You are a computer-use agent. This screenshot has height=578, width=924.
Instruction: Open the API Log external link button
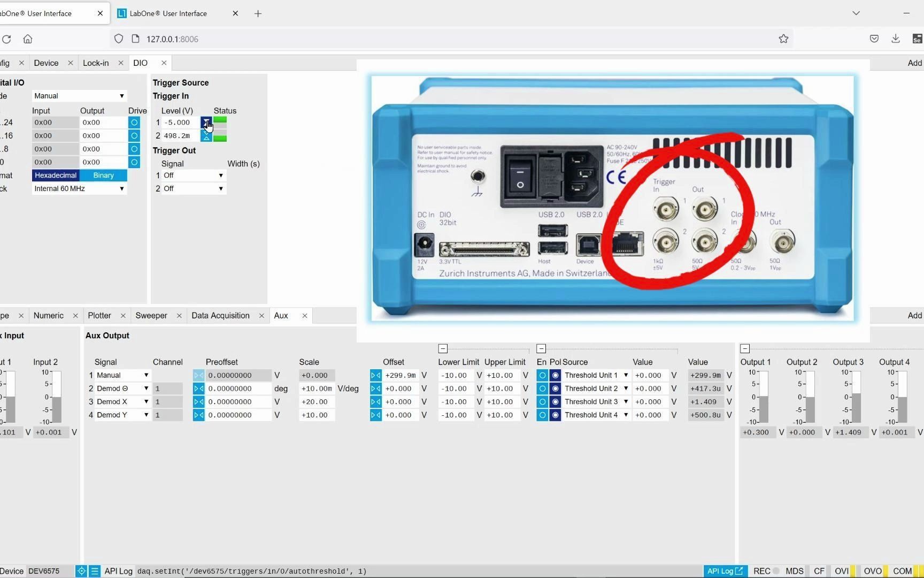pyautogui.click(x=725, y=571)
